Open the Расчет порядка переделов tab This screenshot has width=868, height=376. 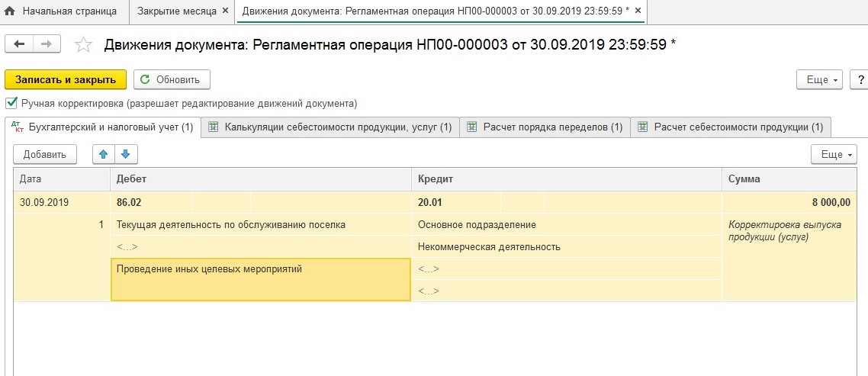[545, 127]
